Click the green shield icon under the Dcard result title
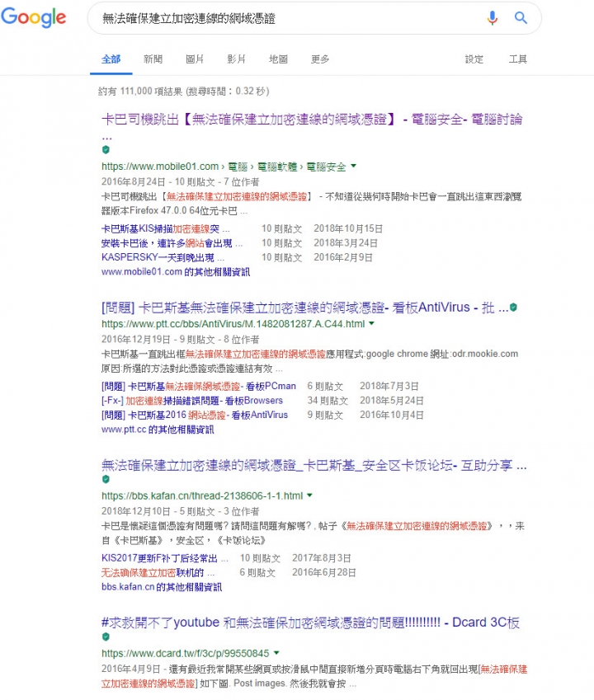 [x=106, y=637]
